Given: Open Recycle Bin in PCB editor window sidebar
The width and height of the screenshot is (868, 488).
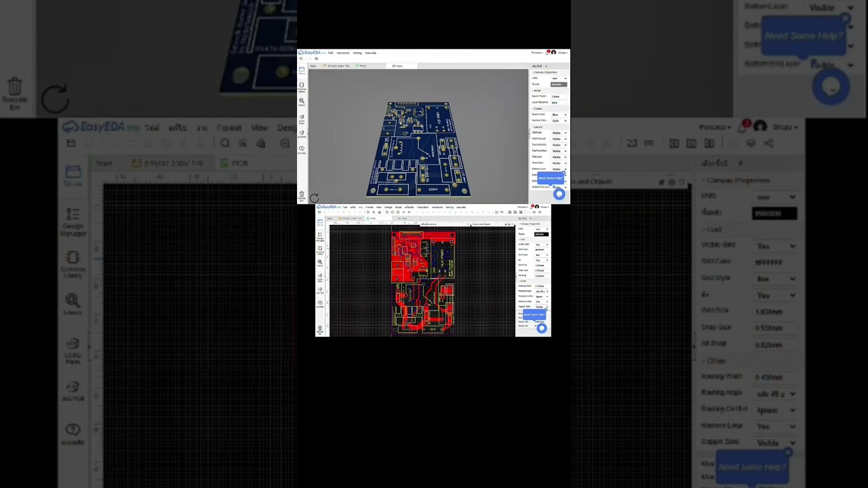Looking at the screenshot, I should (320, 329).
